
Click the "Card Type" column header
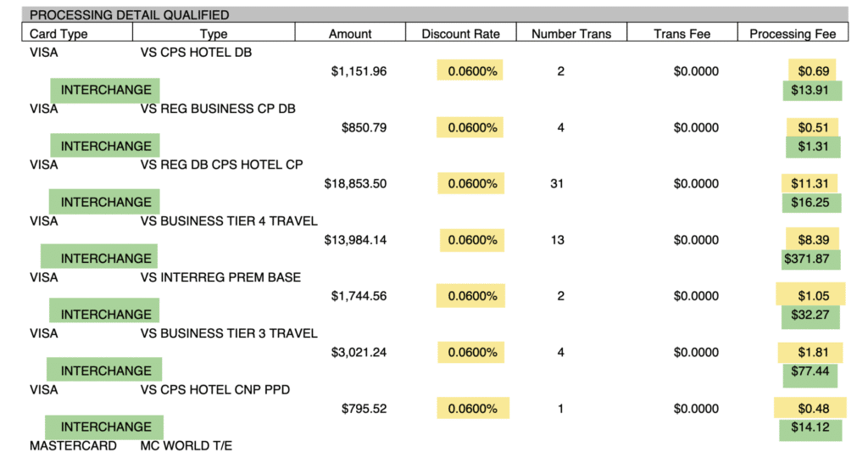(x=59, y=34)
